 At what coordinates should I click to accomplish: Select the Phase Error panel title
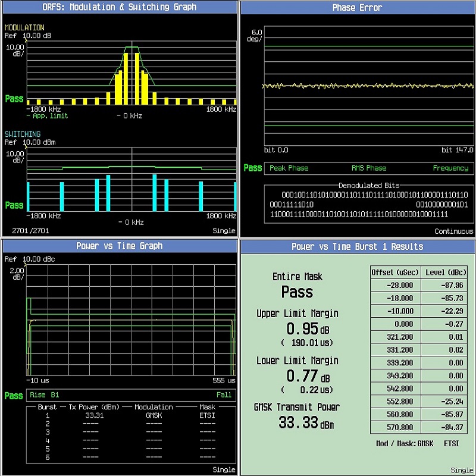pyautogui.click(x=357, y=8)
